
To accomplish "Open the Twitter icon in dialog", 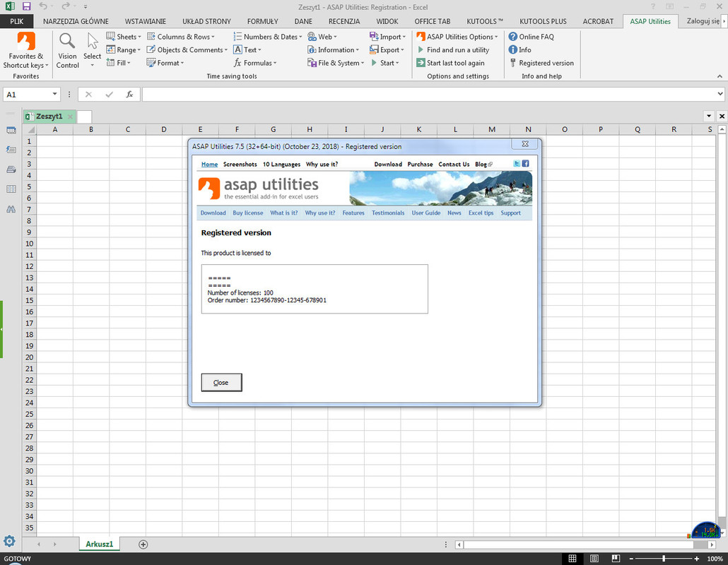I will 516,163.
